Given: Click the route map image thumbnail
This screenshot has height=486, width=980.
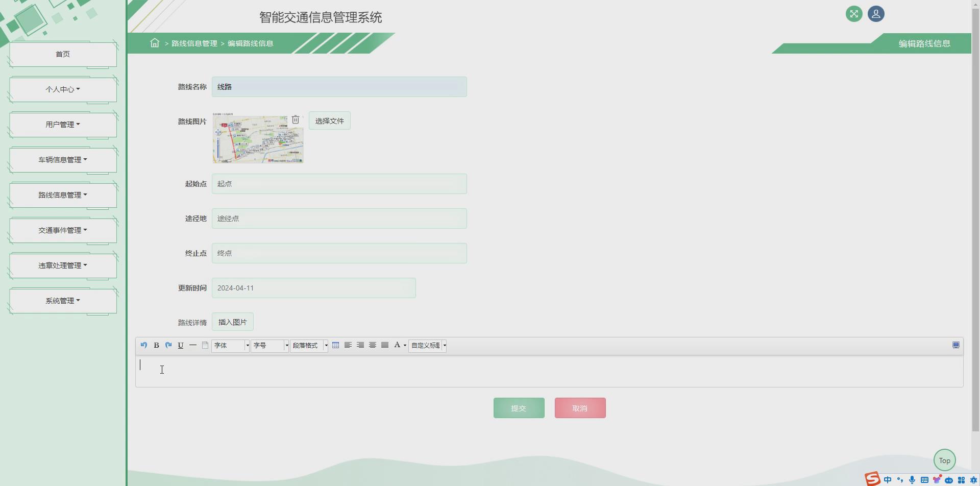Looking at the screenshot, I should (x=258, y=139).
